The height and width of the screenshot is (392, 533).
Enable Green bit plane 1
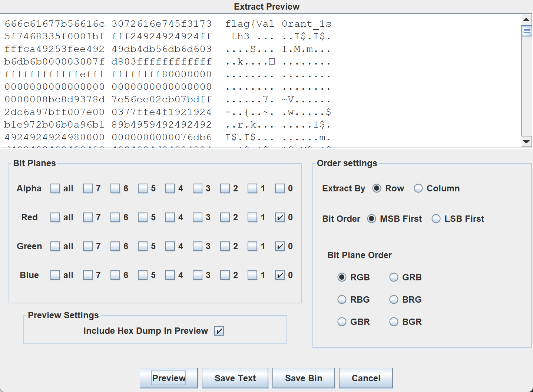click(x=252, y=246)
